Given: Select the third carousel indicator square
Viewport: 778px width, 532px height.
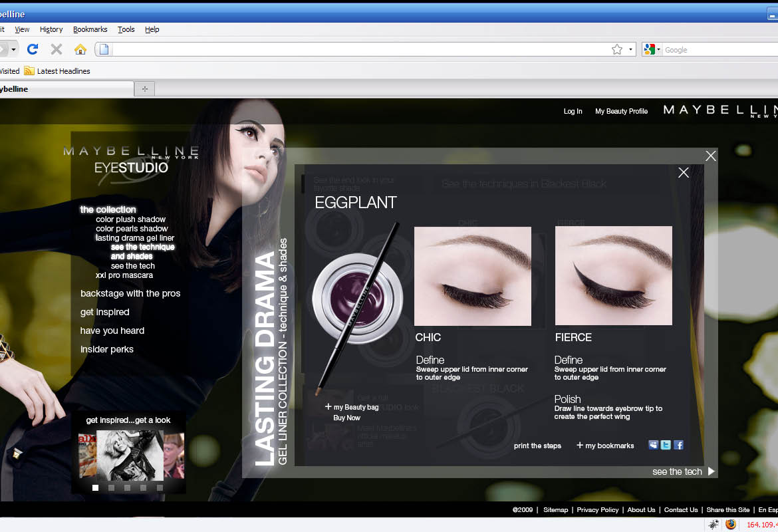Looking at the screenshot, I should (128, 487).
